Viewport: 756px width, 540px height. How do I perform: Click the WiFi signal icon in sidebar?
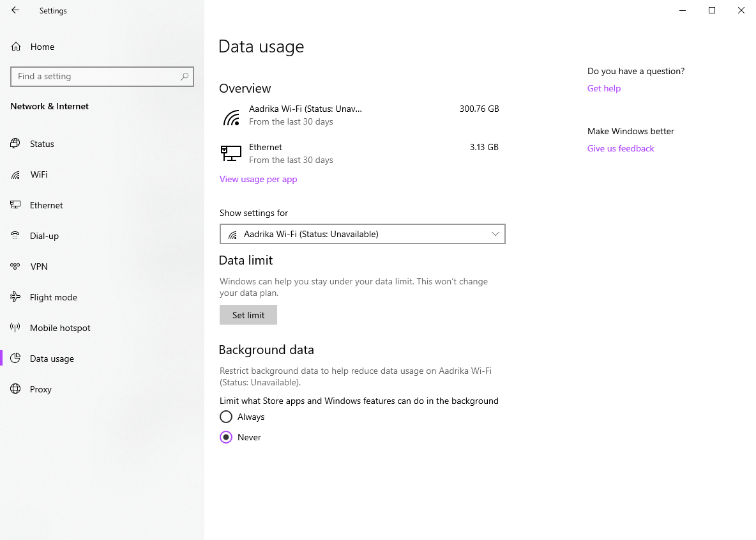tap(15, 174)
